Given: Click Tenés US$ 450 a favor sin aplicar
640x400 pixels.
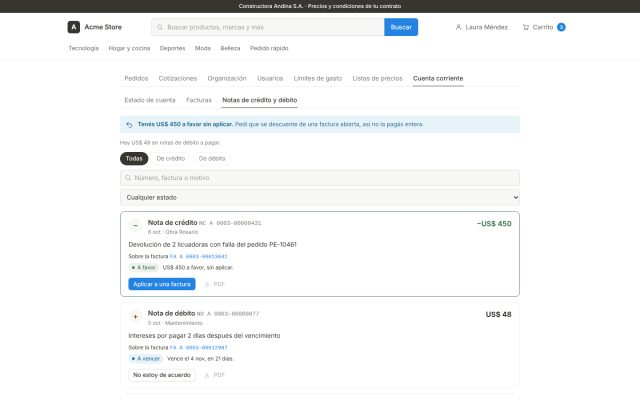Looking at the screenshot, I should (185, 124).
